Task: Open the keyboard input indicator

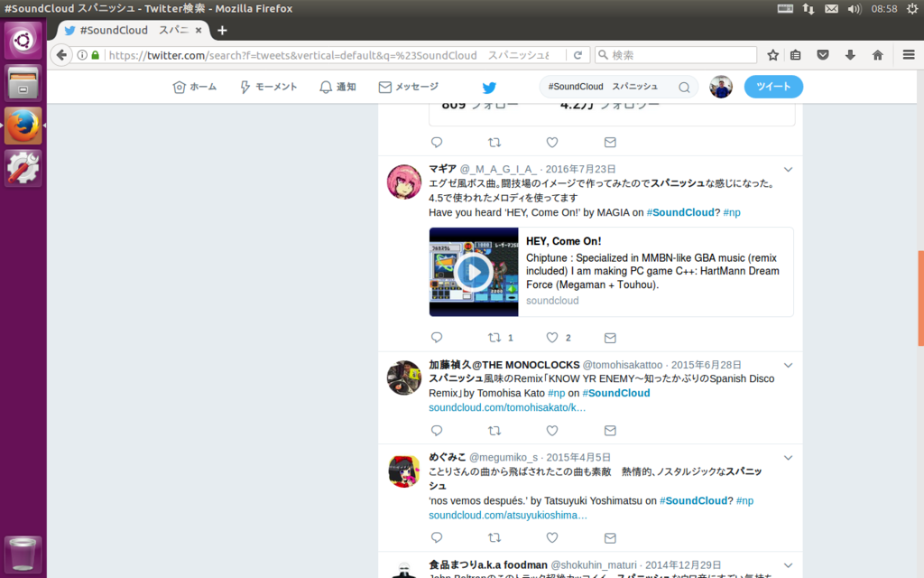Action: tap(785, 8)
